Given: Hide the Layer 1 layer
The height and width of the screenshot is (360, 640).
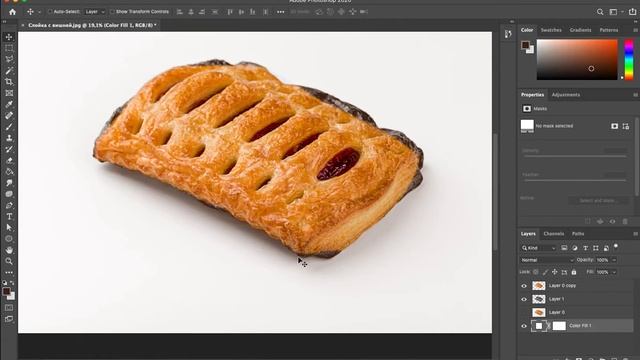Looking at the screenshot, I should pos(524,299).
